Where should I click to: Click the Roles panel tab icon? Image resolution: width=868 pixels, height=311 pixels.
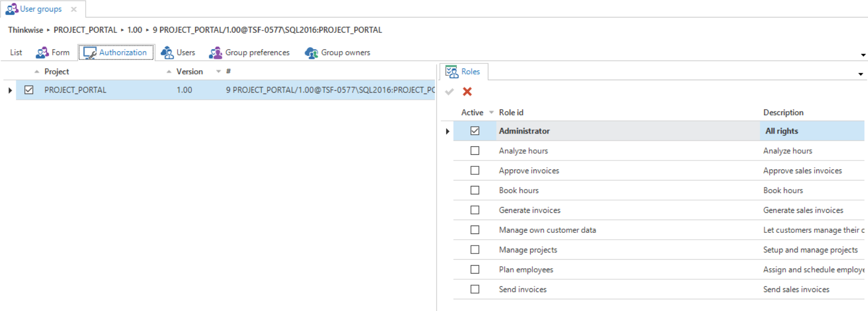point(451,72)
